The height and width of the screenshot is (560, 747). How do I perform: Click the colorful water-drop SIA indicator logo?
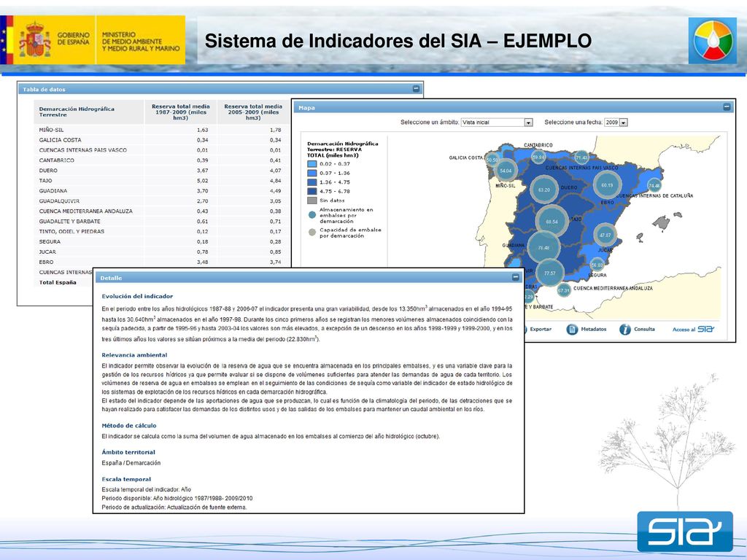pos(713,41)
